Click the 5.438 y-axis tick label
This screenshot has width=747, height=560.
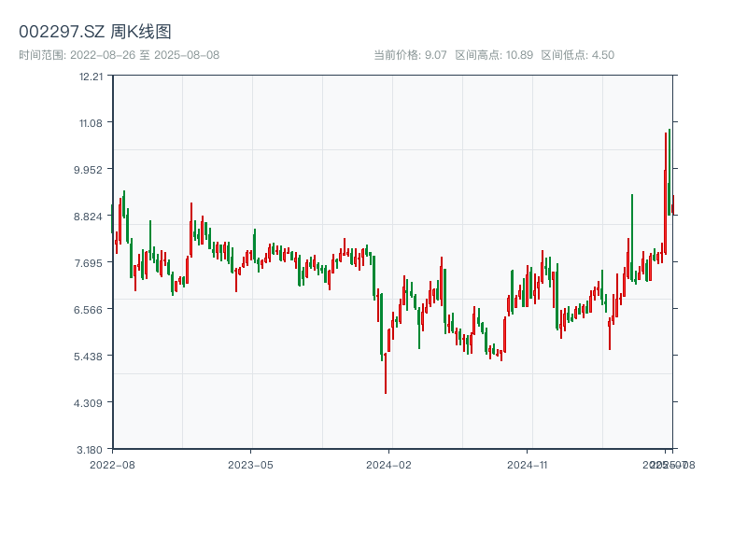90,357
